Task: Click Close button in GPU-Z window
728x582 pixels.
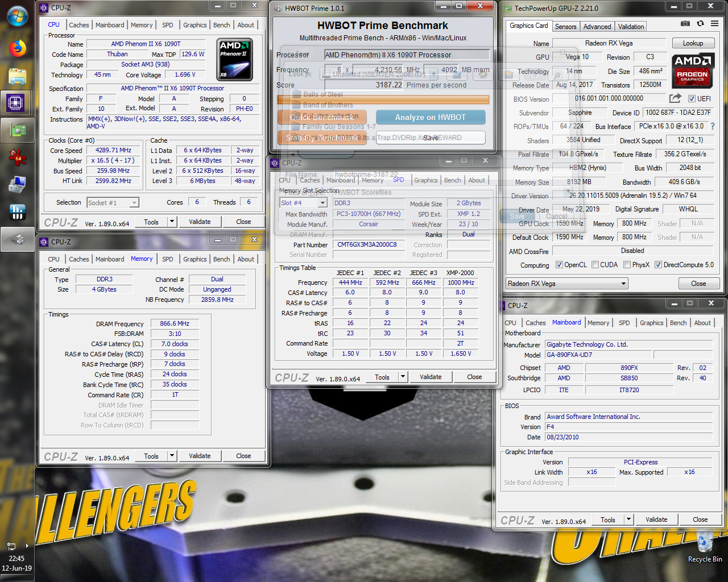Action: pyautogui.click(x=698, y=284)
